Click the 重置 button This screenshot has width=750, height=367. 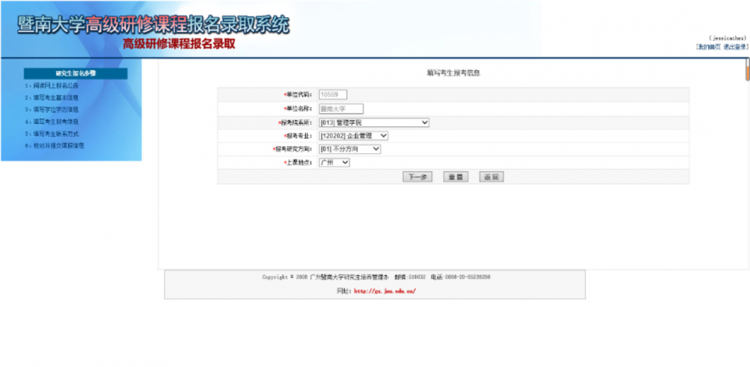tap(455, 177)
